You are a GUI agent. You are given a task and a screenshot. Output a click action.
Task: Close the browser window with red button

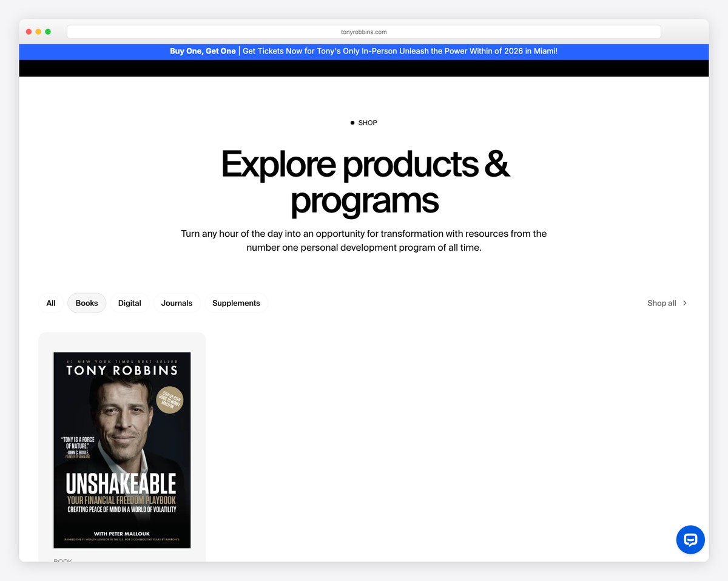coord(29,32)
